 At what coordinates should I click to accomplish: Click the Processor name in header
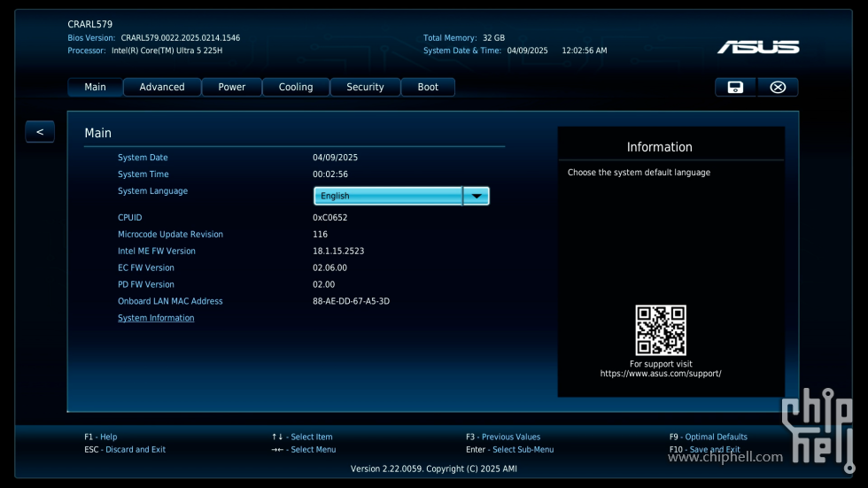click(167, 50)
